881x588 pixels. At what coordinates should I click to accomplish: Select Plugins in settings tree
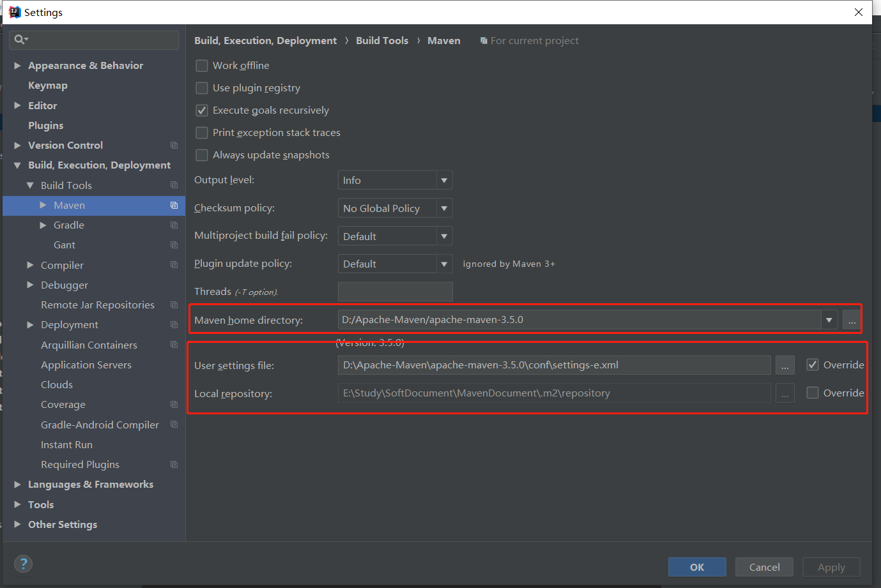pos(46,126)
